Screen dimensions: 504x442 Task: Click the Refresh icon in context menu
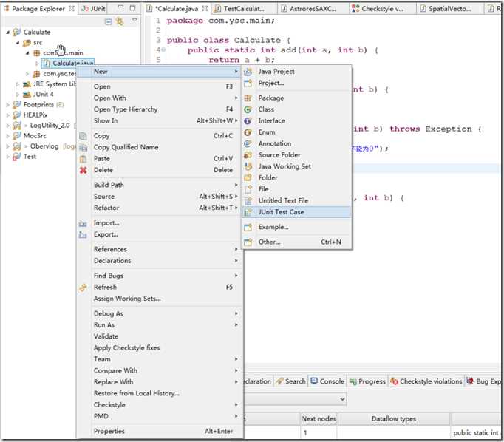coord(83,288)
